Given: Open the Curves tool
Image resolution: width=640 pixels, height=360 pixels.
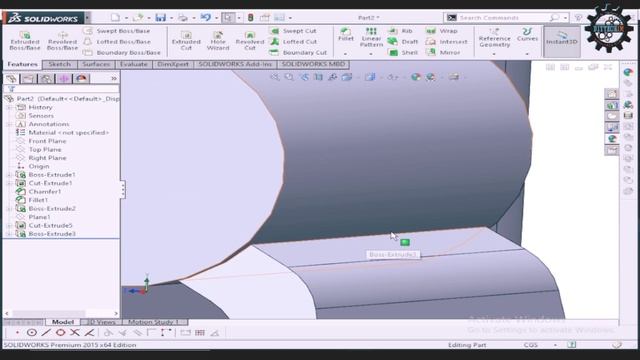Looking at the screenshot, I should (x=527, y=35).
